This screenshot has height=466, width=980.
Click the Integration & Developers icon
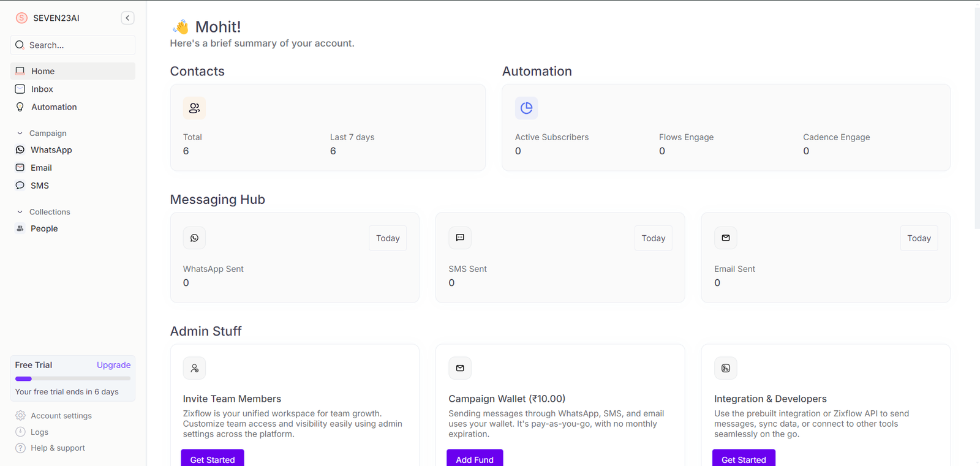(x=726, y=368)
